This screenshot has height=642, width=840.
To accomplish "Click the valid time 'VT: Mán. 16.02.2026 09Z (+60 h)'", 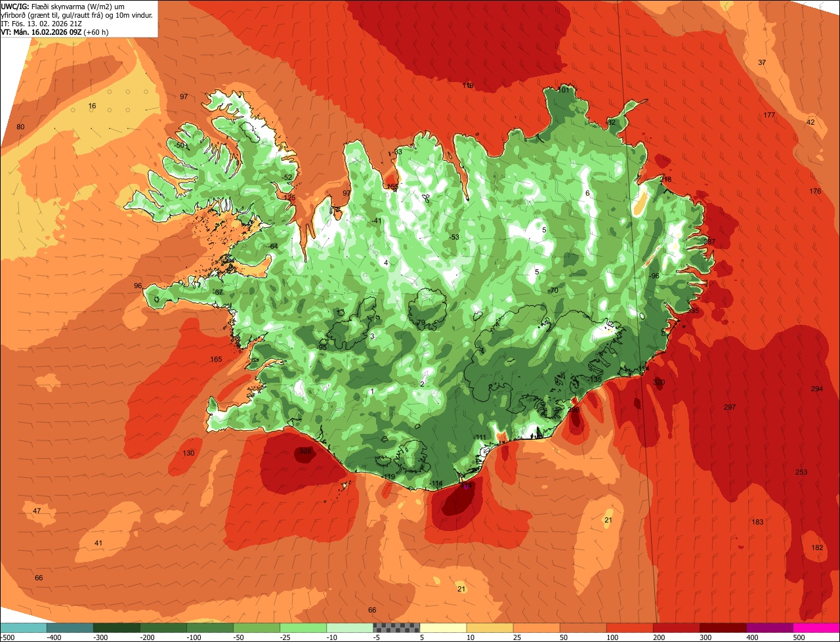I will click(x=55, y=32).
